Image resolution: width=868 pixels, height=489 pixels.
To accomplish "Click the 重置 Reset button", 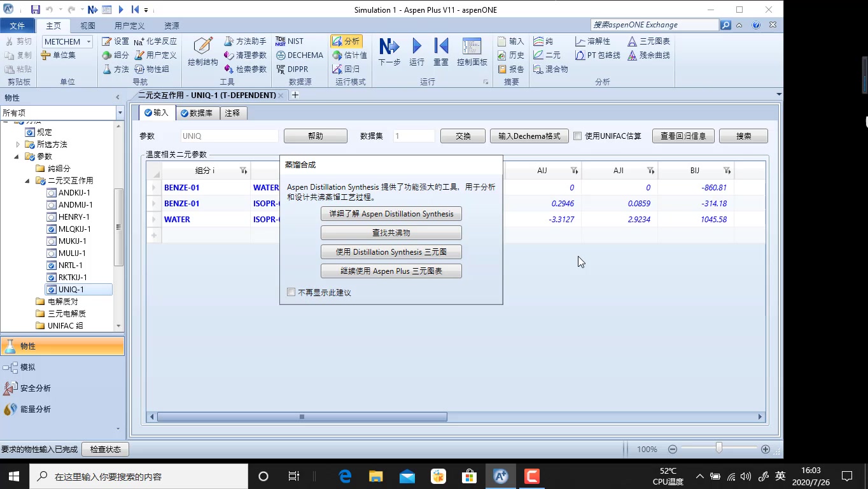I will 441,52.
